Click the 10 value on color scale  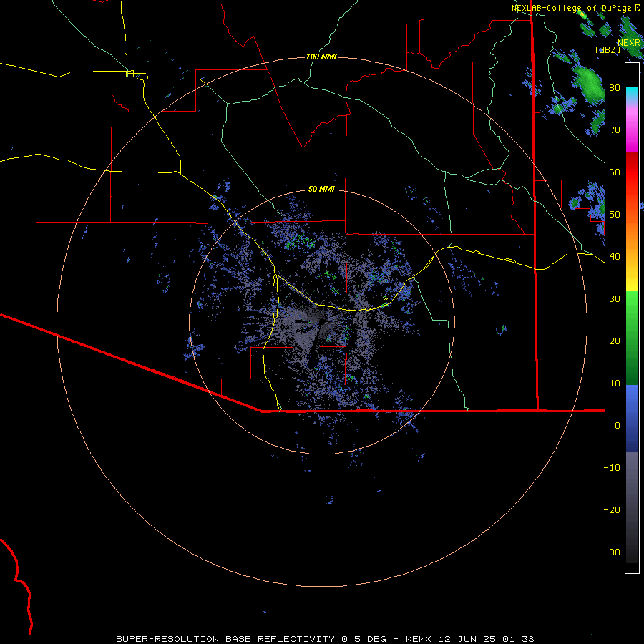pos(615,384)
